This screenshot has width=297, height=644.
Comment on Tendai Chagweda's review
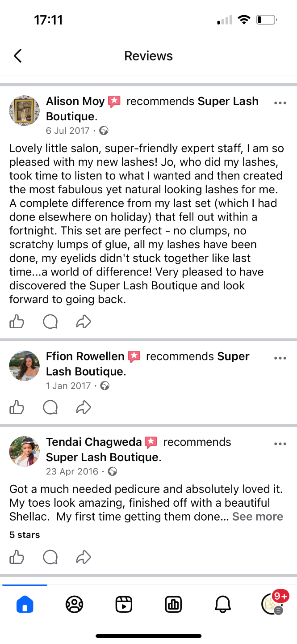(50, 557)
